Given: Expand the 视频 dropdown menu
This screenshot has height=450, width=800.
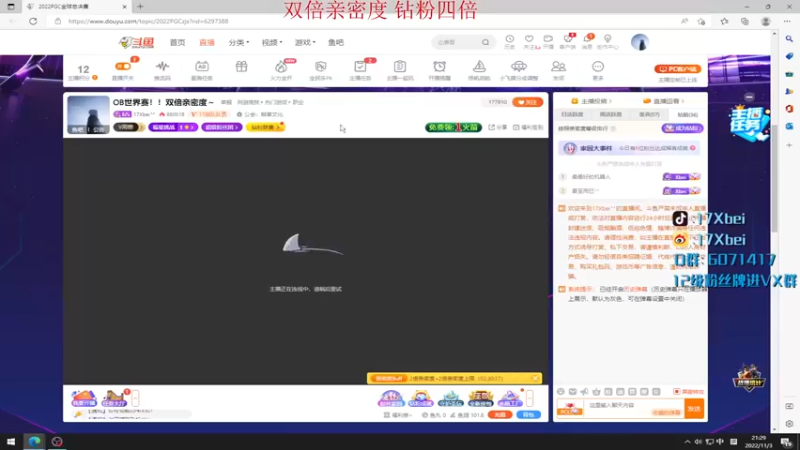Looking at the screenshot, I should [x=272, y=42].
